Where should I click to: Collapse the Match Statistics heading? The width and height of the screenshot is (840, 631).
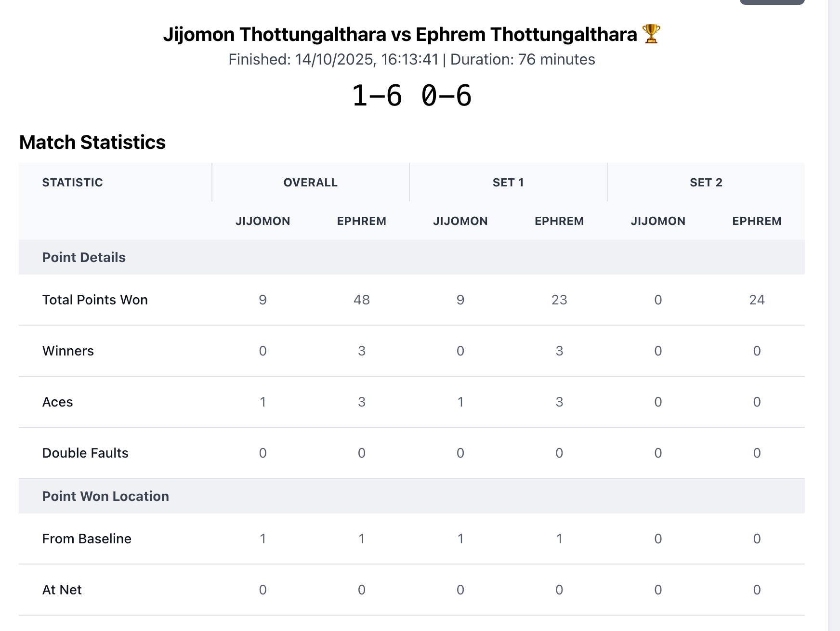(92, 142)
